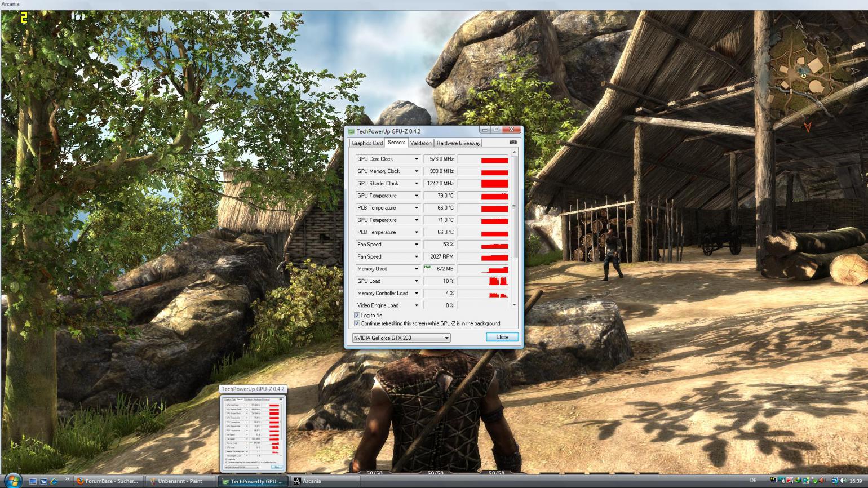The width and height of the screenshot is (868, 488).
Task: Click the Memory Controller Load graph
Action: tap(483, 294)
